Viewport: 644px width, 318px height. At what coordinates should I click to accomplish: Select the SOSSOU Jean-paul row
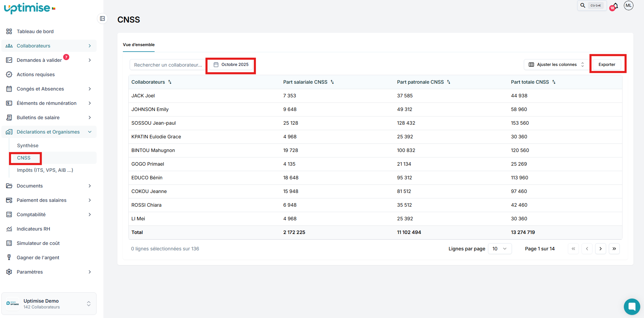tap(375, 123)
